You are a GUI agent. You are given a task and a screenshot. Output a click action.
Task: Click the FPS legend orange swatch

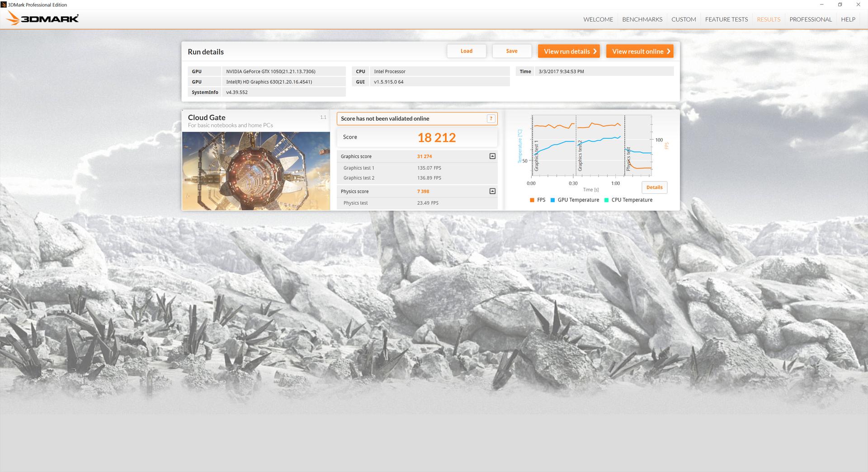(x=532, y=200)
